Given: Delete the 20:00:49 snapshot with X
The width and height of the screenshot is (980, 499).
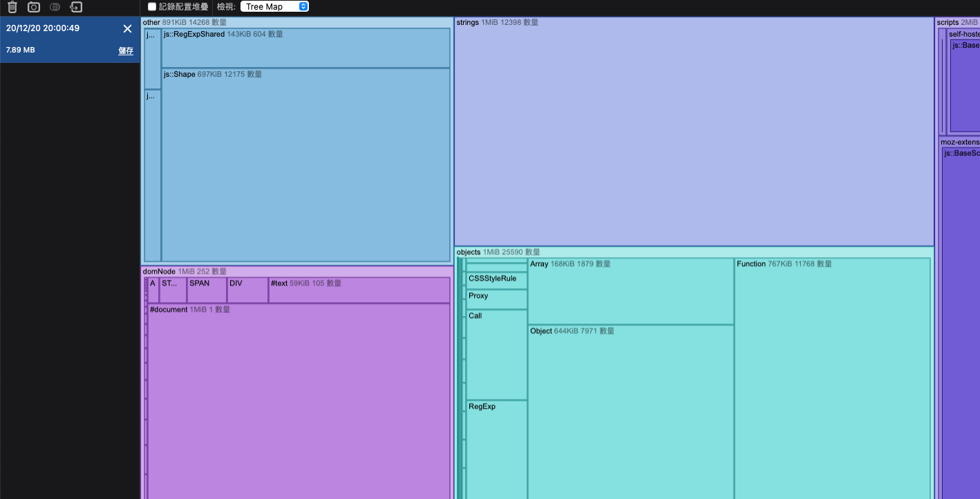Looking at the screenshot, I should (127, 28).
